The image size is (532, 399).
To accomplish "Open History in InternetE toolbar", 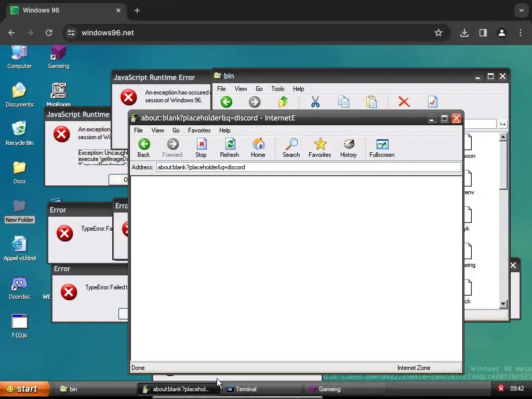I will (349, 148).
